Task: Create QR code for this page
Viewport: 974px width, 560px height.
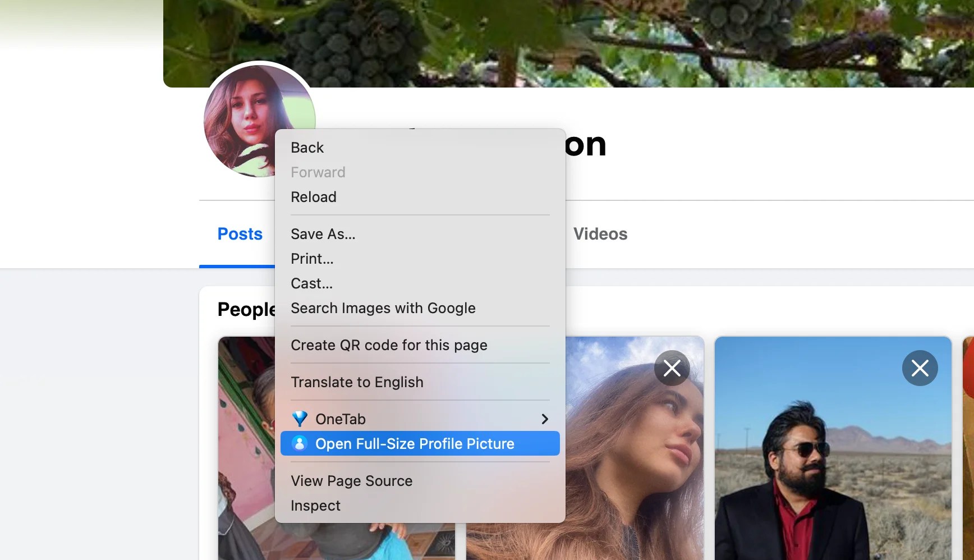Action: click(x=389, y=345)
